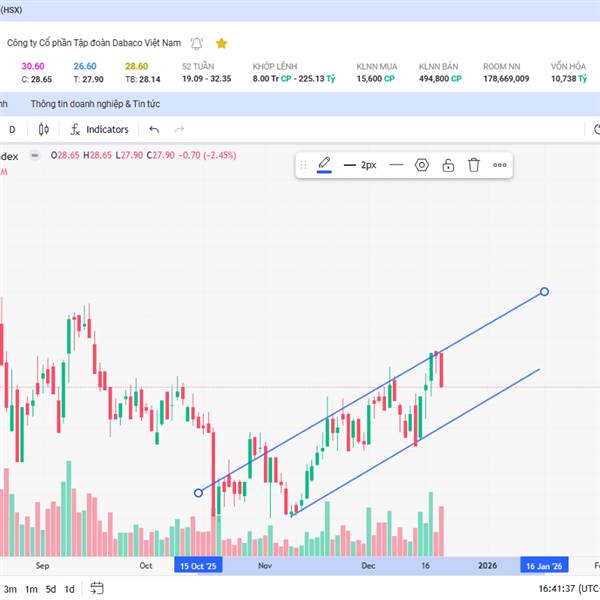
Task: Click the KHỚP LỆNH volume value
Action: [294, 79]
